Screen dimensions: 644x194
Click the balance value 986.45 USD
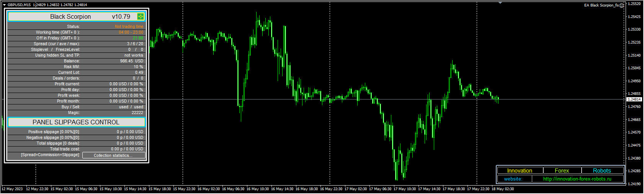tap(132, 61)
